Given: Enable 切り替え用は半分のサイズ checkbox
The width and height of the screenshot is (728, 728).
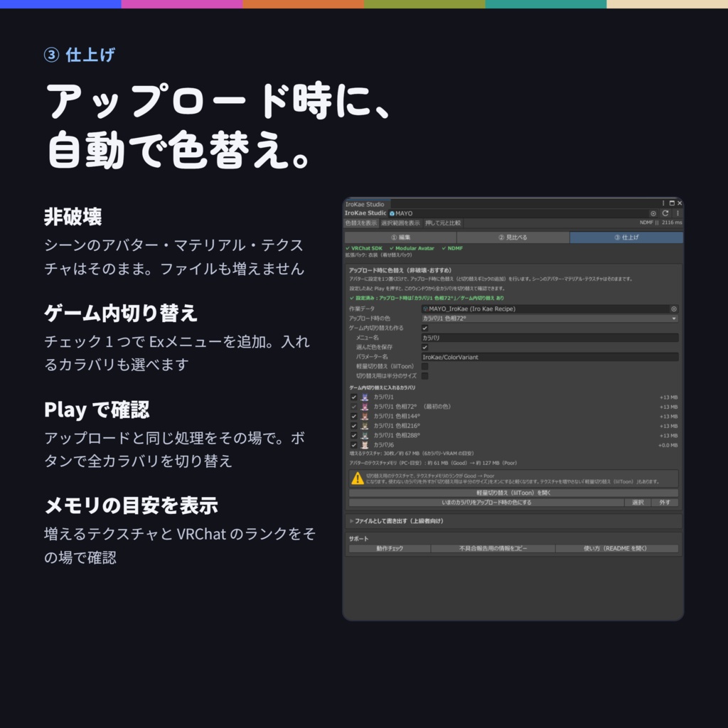Looking at the screenshot, I should pos(425,376).
